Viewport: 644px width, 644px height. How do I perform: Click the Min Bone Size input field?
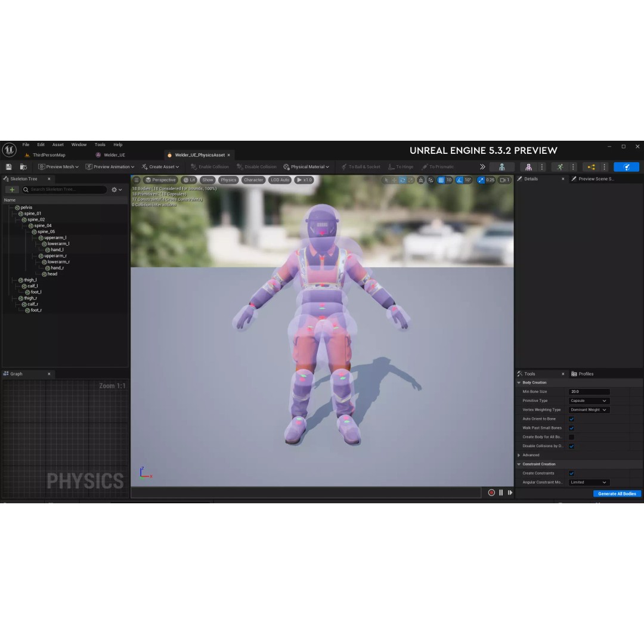coord(589,391)
